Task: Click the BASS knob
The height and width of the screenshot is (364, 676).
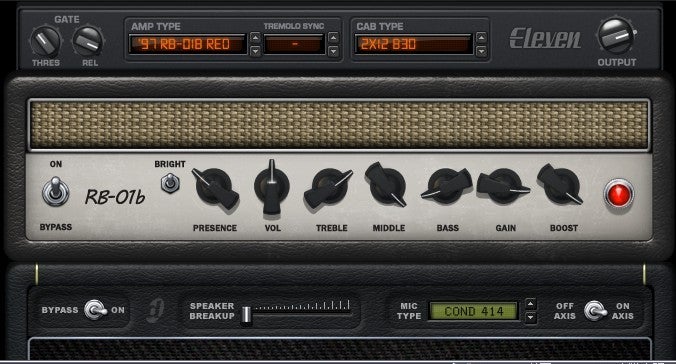Action: 447,185
